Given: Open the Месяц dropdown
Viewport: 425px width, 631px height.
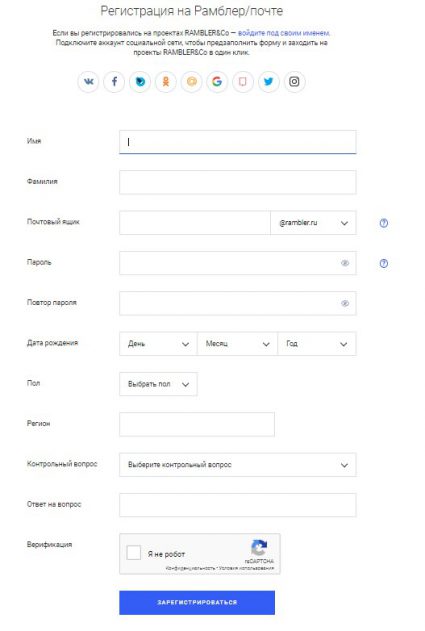Looking at the screenshot, I should coord(237,344).
